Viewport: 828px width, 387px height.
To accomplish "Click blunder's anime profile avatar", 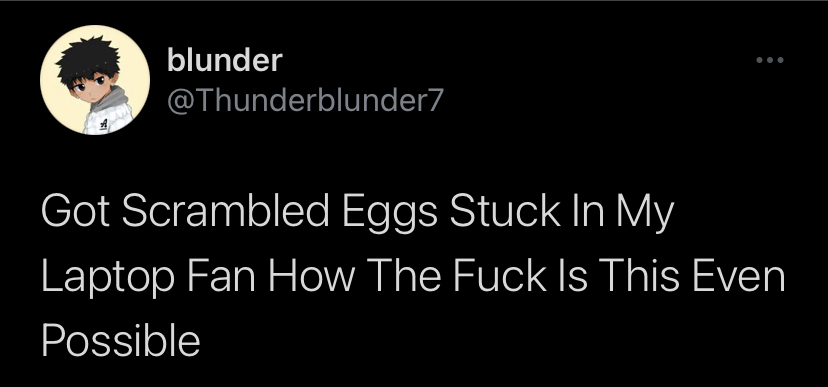I will [95, 80].
